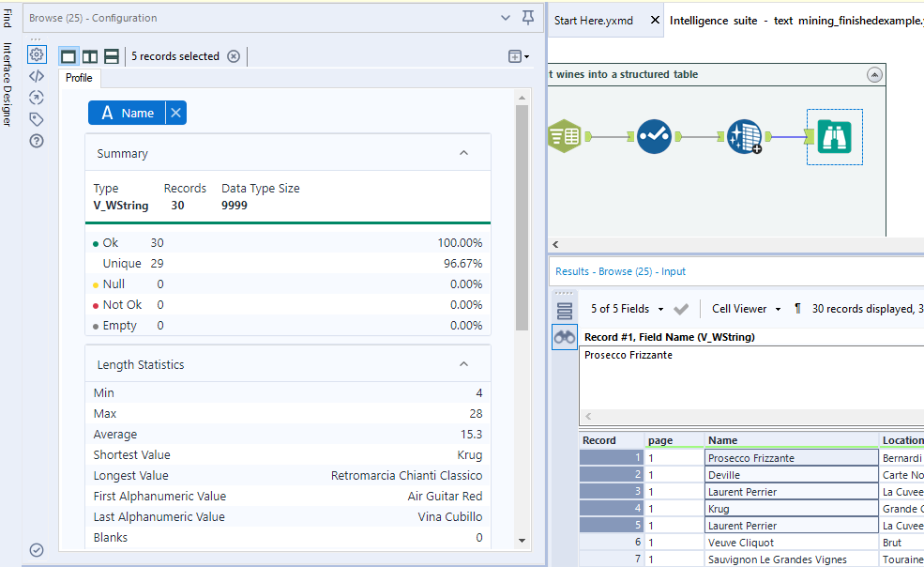Screen dimensions: 924x567
Task: Open the workflow Configuration gear icon
Action: (x=37, y=54)
